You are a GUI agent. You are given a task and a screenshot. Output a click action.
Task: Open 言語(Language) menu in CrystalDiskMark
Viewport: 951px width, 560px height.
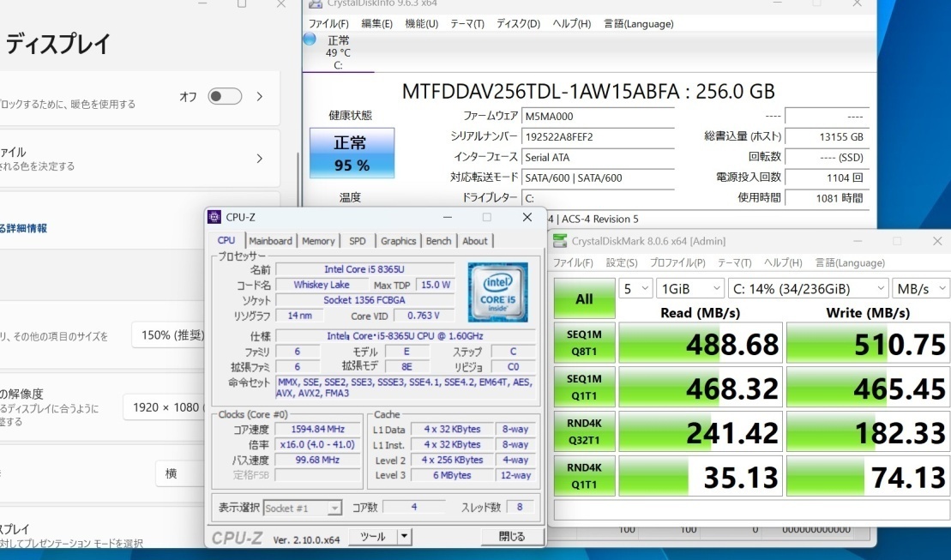point(850,262)
